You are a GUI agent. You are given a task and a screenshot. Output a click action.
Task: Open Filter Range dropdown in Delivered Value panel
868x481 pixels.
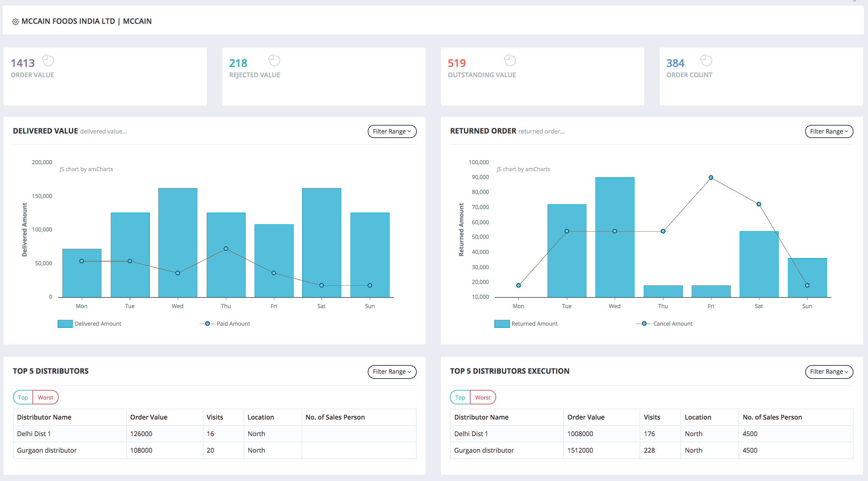[392, 131]
